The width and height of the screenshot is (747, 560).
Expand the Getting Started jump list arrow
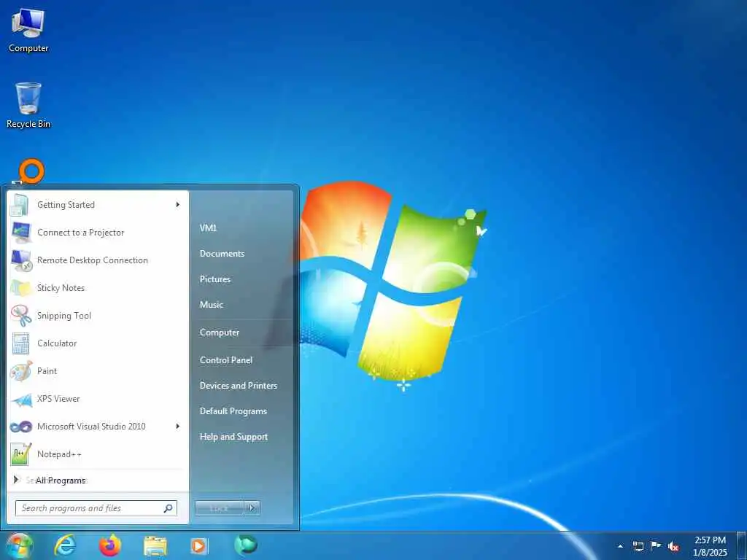(178, 205)
